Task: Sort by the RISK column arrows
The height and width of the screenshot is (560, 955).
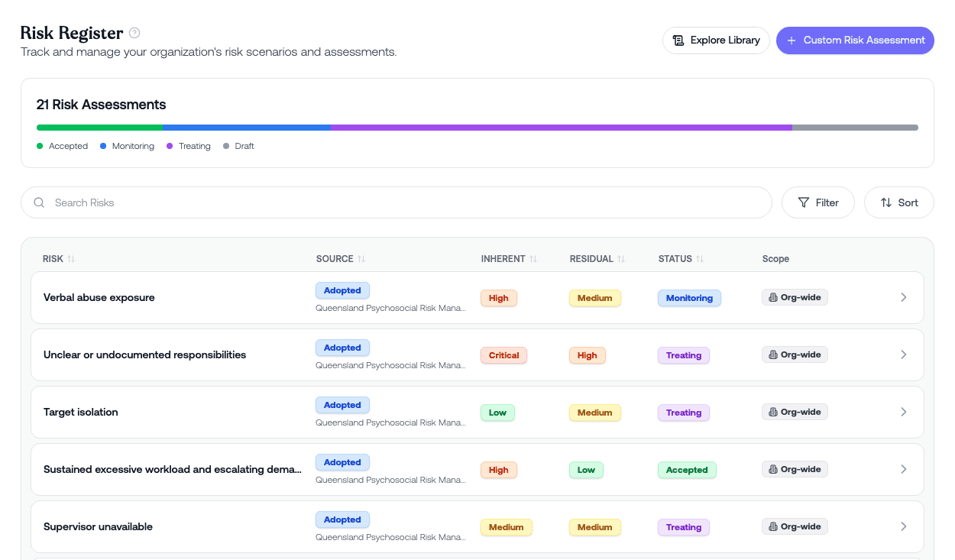Action: point(71,259)
